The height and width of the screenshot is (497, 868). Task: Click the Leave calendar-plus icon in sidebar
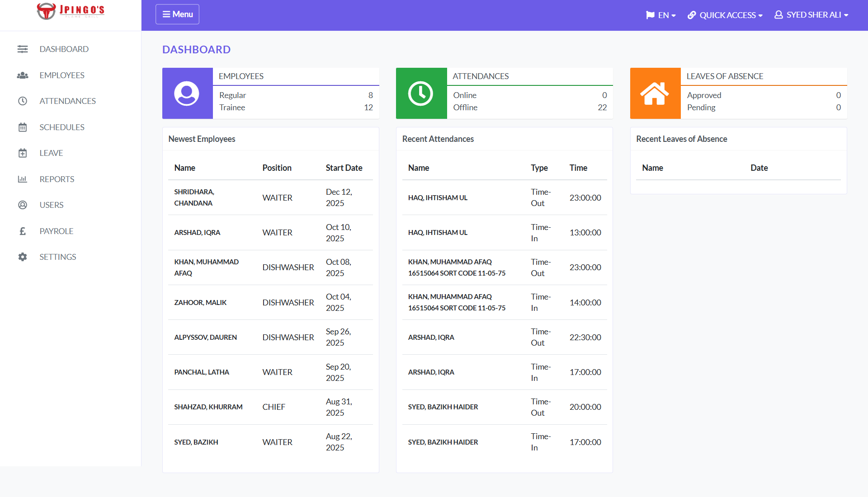click(23, 153)
